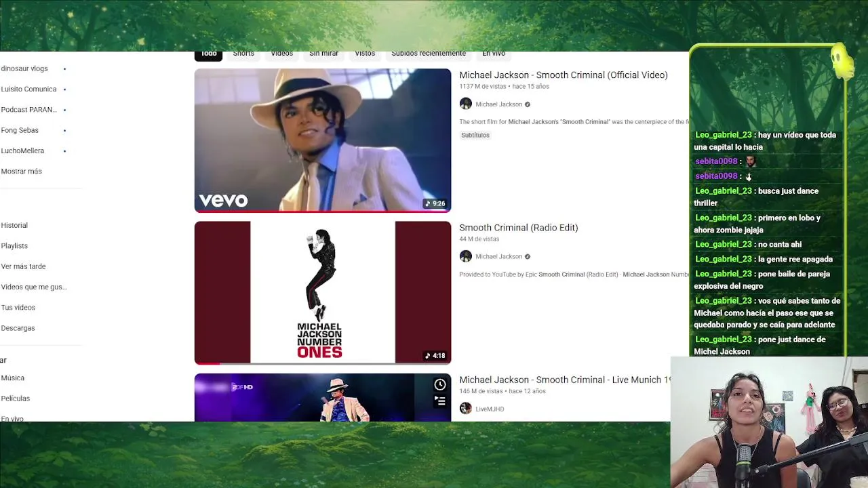Open Ver más tarde in the sidebar
The height and width of the screenshot is (488, 868).
point(23,266)
